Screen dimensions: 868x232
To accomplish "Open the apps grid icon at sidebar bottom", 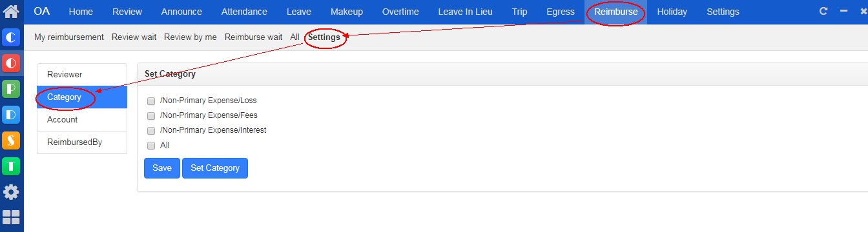I will (x=12, y=217).
